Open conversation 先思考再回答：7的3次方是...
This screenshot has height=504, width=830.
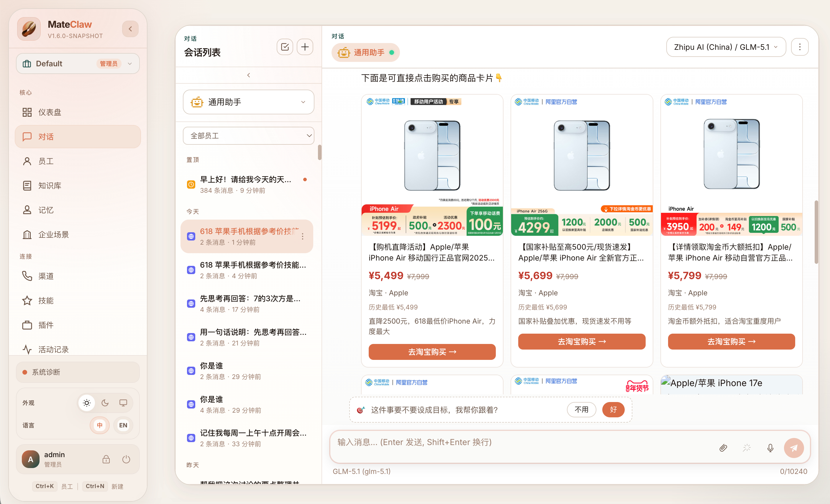point(247,304)
